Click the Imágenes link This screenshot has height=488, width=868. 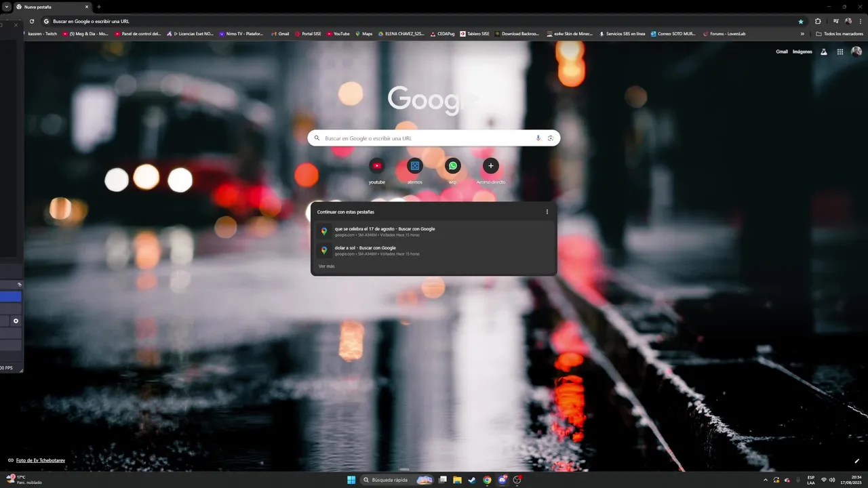802,52
